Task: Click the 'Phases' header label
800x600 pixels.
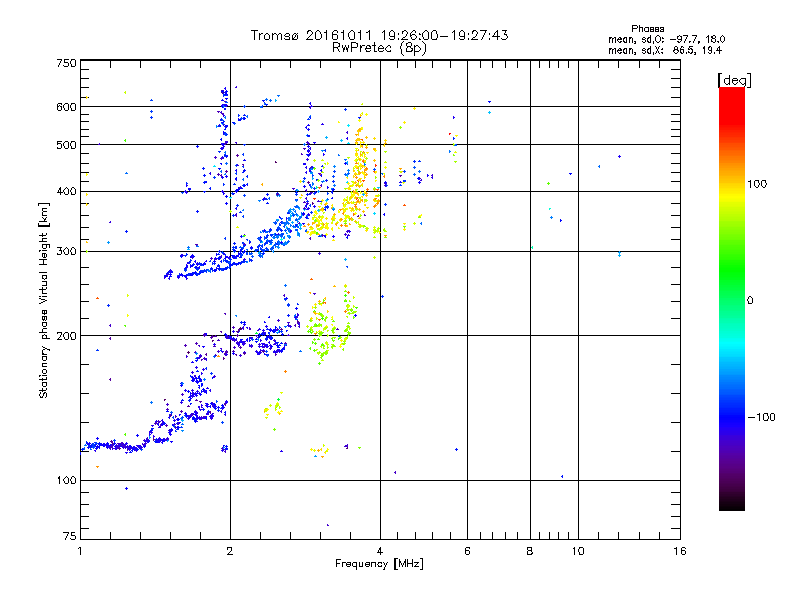Action: click(x=647, y=29)
